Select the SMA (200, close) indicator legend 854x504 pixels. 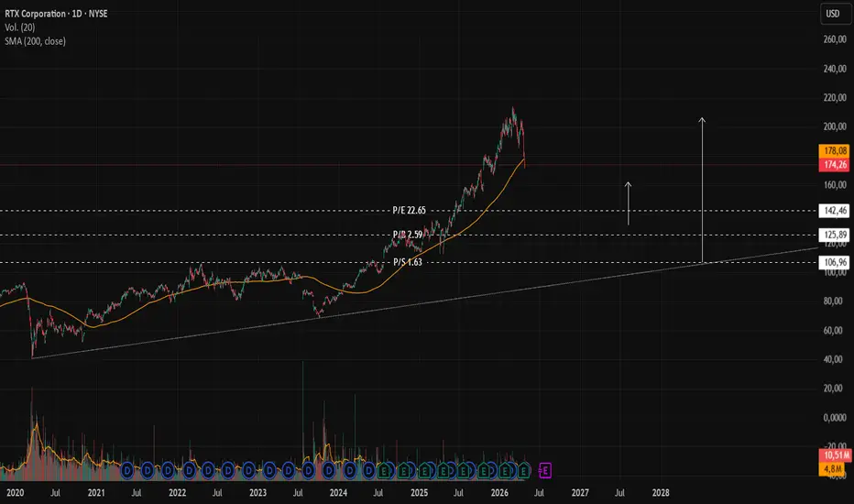tap(35, 41)
